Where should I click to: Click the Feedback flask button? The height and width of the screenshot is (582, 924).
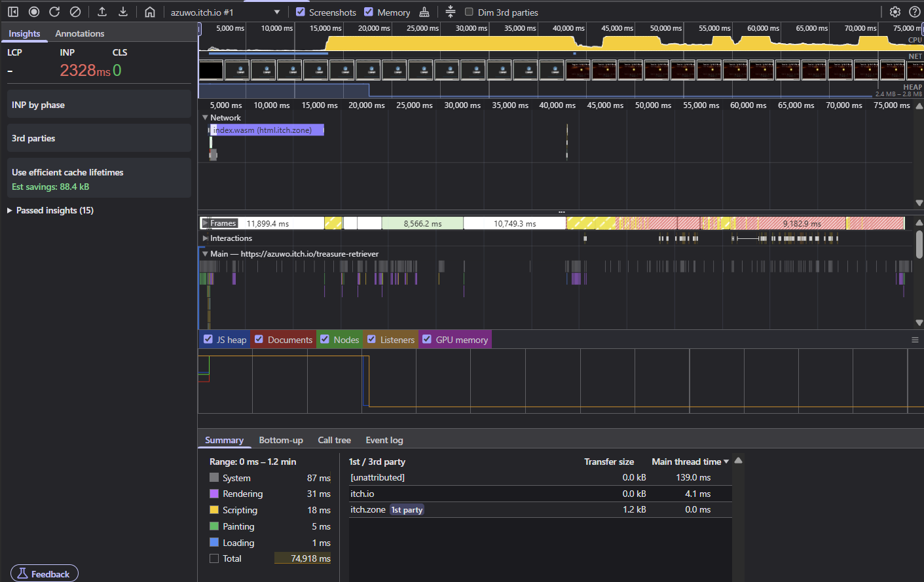point(45,573)
